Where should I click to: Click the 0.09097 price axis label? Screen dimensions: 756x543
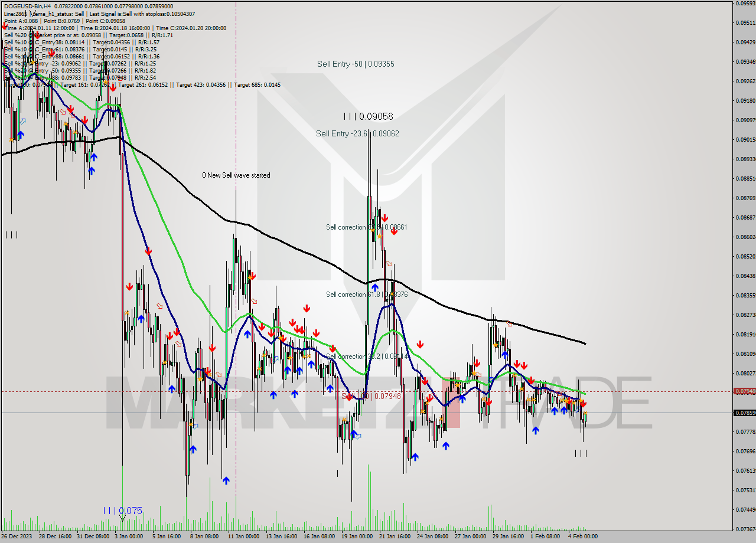[744, 120]
